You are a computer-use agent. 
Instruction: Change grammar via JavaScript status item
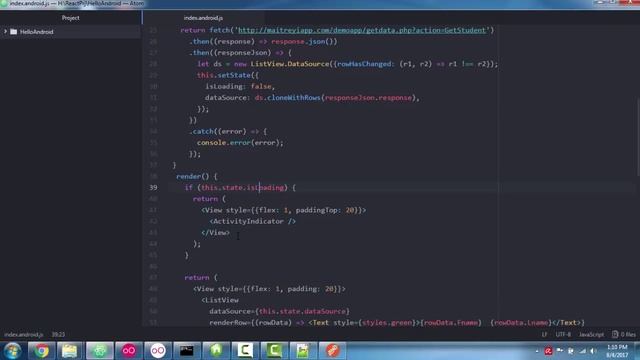click(x=591, y=334)
